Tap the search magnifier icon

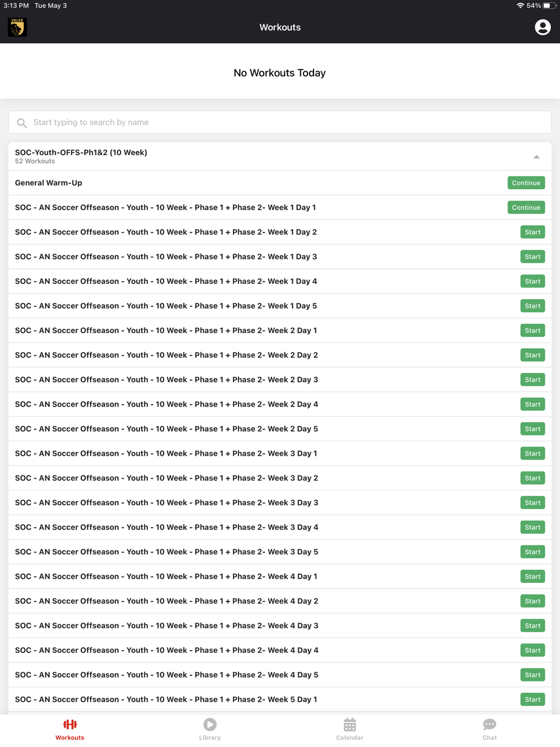[22, 123]
